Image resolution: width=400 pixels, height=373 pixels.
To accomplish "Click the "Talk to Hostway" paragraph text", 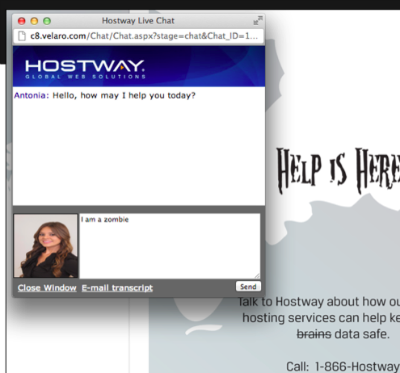I will click(319, 318).
